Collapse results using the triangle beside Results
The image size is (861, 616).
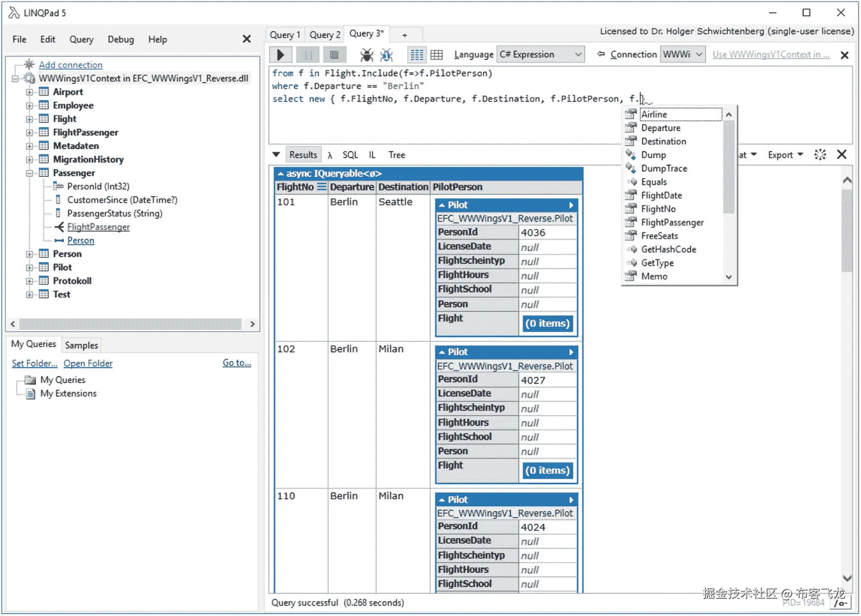point(276,155)
